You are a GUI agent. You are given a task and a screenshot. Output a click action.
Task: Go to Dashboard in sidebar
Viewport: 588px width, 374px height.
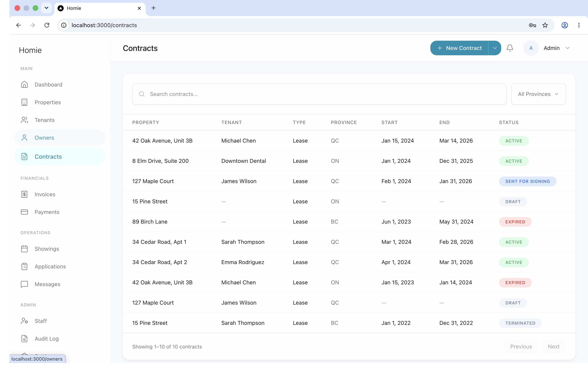[x=60, y=84]
